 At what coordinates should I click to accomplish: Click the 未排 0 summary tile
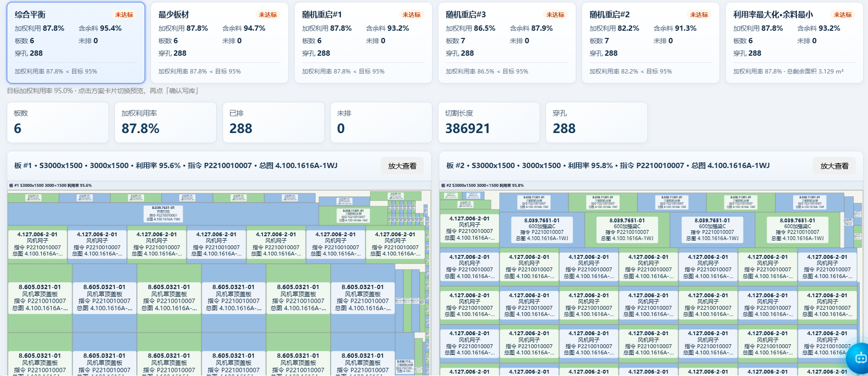click(381, 122)
